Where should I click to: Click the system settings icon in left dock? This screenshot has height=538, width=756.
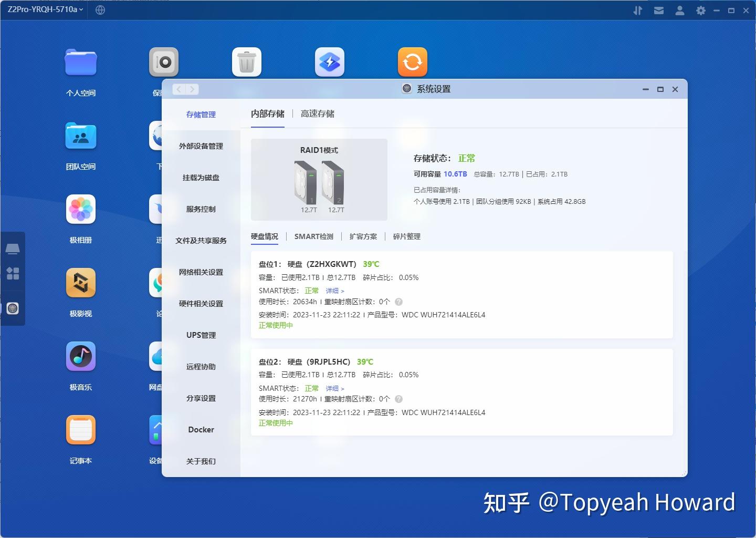13,308
